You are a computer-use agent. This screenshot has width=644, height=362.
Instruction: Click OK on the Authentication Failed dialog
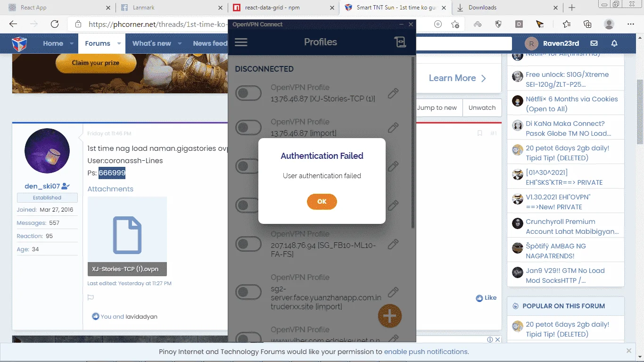coord(322,201)
